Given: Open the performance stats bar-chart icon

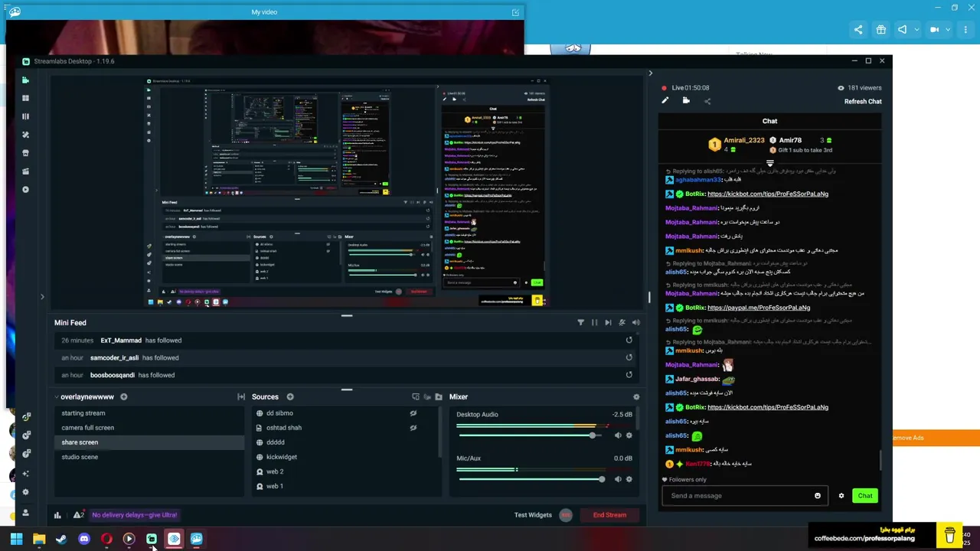Looking at the screenshot, I should click(57, 515).
